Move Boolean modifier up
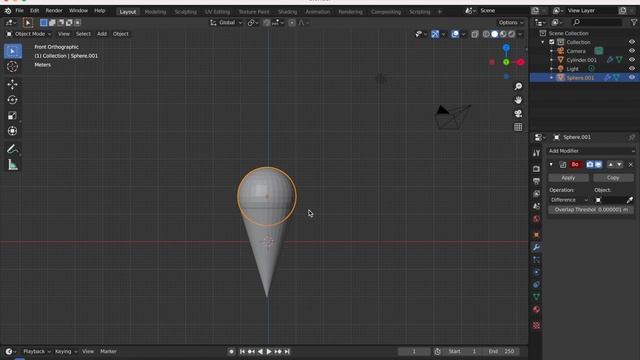This screenshot has width=640, height=360. tap(611, 164)
